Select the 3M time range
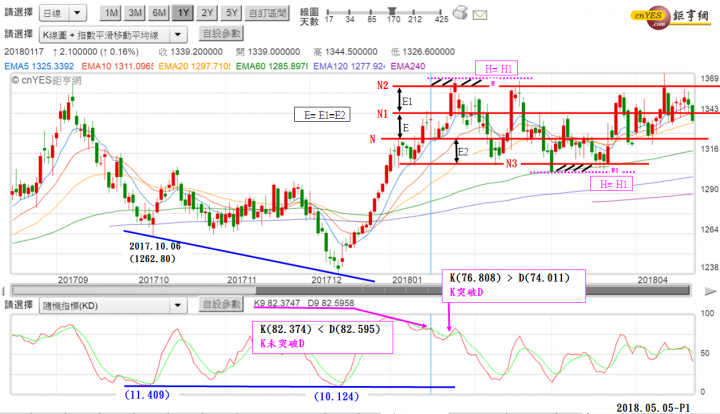The height and width of the screenshot is (414, 720). (x=135, y=14)
